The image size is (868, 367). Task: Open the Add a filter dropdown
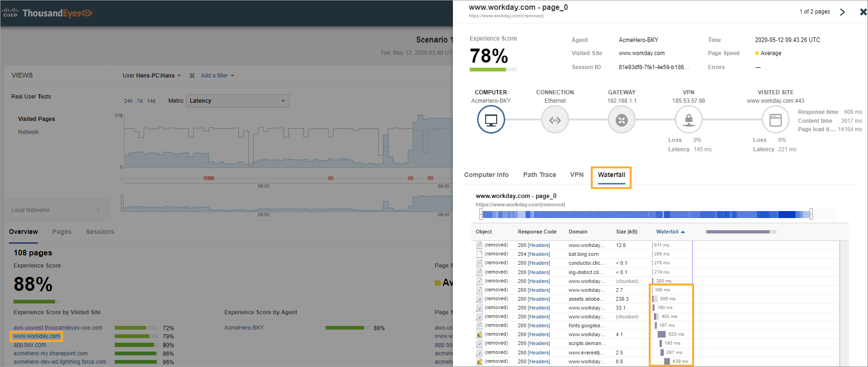click(x=217, y=76)
